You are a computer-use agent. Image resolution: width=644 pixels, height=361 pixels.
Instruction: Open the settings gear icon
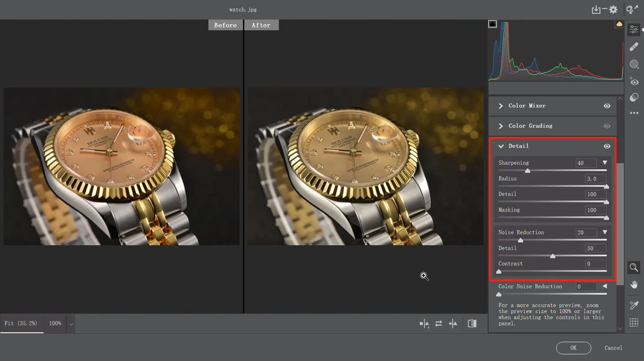613,10
